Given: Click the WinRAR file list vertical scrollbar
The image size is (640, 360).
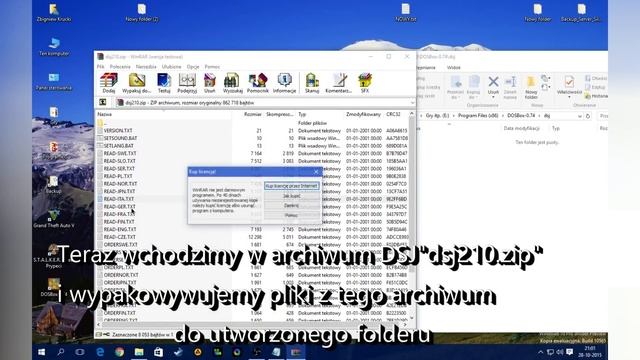Looking at the screenshot, I should click(x=412, y=216).
